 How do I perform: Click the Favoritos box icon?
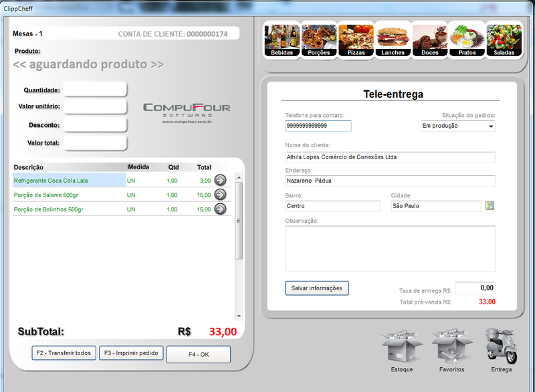pos(452,348)
